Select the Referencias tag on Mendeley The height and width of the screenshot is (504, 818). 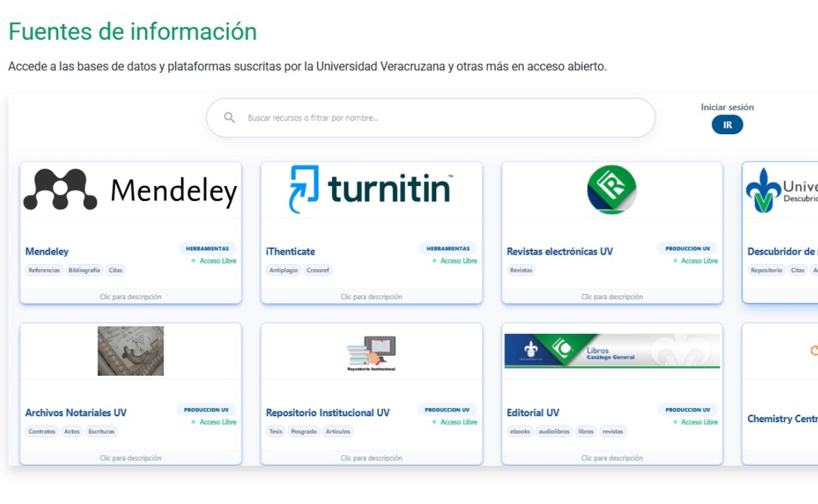(44, 270)
